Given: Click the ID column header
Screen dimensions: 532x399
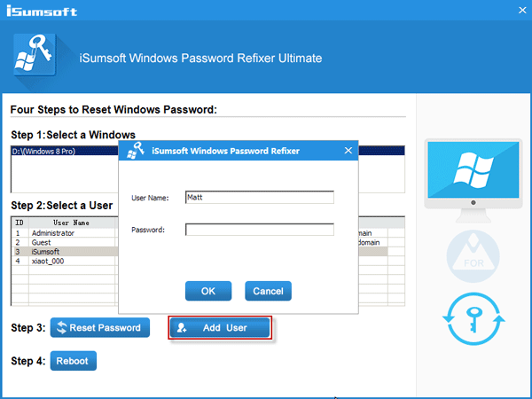Looking at the screenshot, I should click(x=20, y=223).
